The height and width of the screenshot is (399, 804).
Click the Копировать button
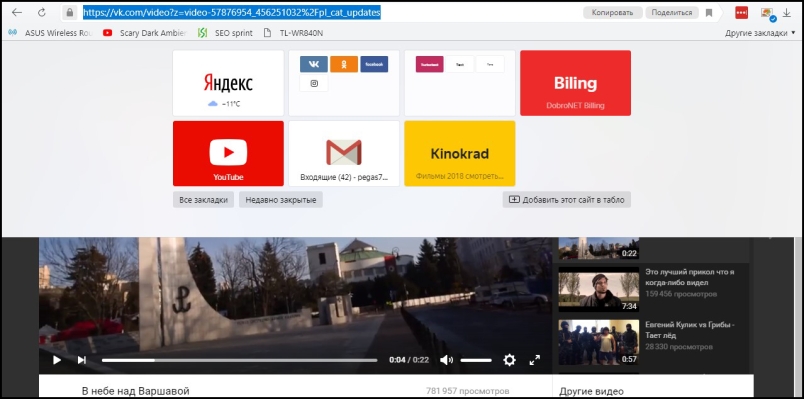click(612, 13)
